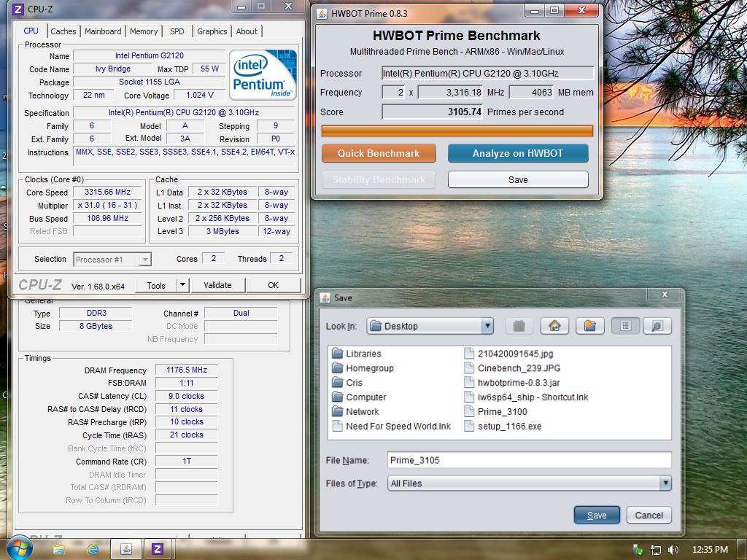Expand the Files of Type dropdown
Image resolution: width=747 pixels, height=560 pixels.
tap(665, 483)
